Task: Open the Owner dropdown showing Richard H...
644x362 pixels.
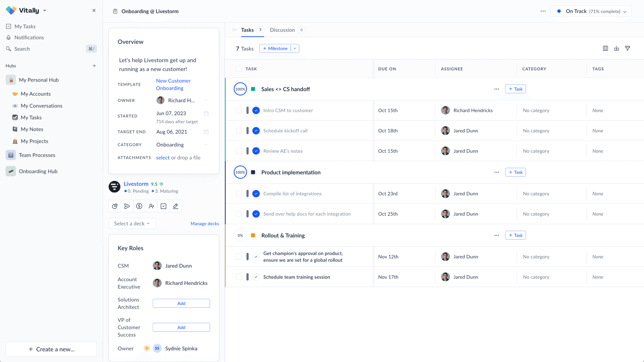Action: (x=182, y=101)
